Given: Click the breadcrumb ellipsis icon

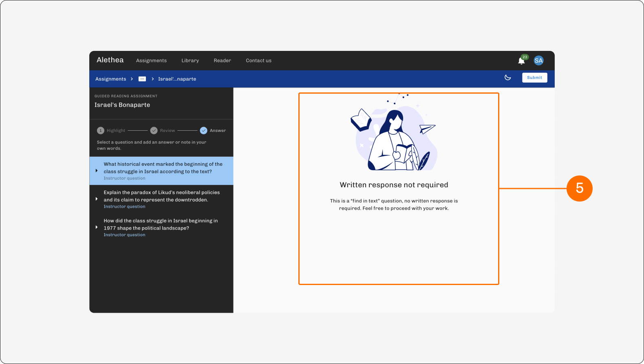Looking at the screenshot, I should point(142,79).
